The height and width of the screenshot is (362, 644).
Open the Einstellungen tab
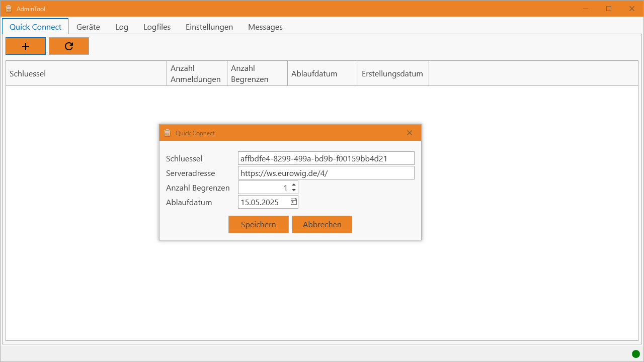click(x=209, y=27)
